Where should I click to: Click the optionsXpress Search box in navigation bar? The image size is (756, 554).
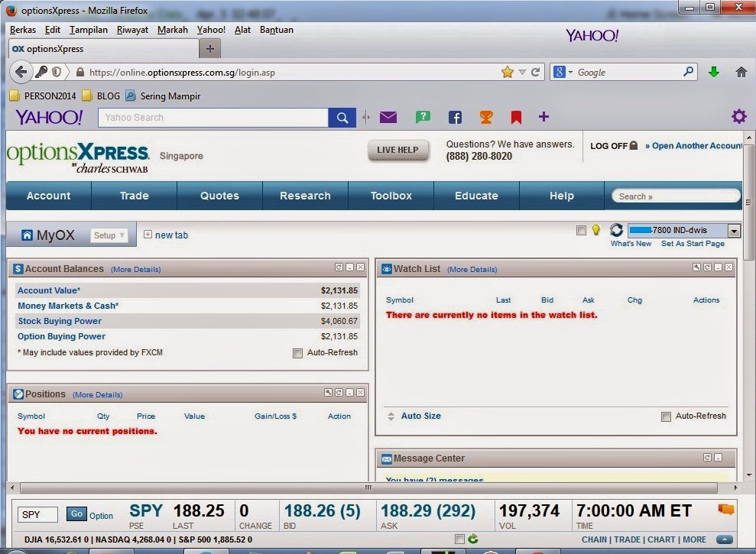coord(676,196)
